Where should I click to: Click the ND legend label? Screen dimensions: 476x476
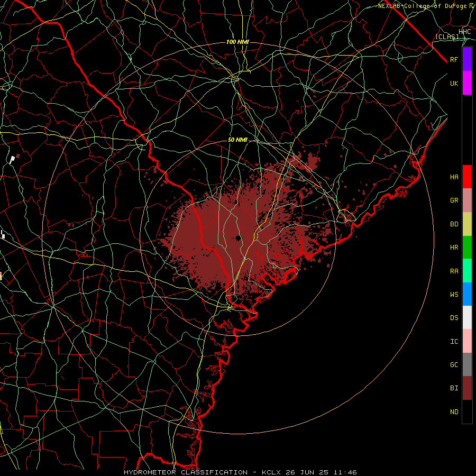pos(454,412)
